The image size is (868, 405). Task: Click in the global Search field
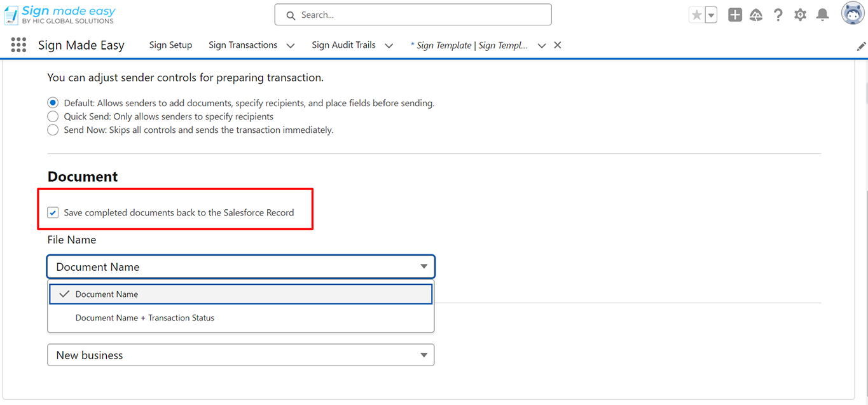(413, 15)
